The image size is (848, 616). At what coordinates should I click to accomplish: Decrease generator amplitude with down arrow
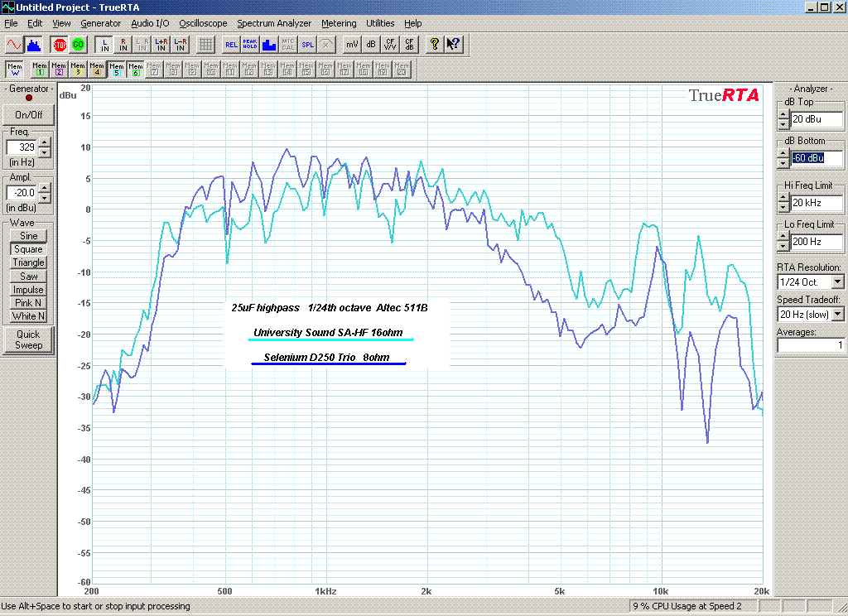45,197
